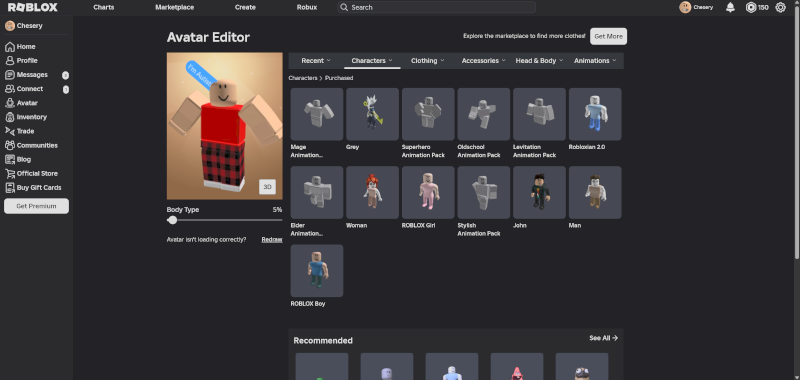Select the Superhero Animation Pack thumbnail

coord(428,114)
